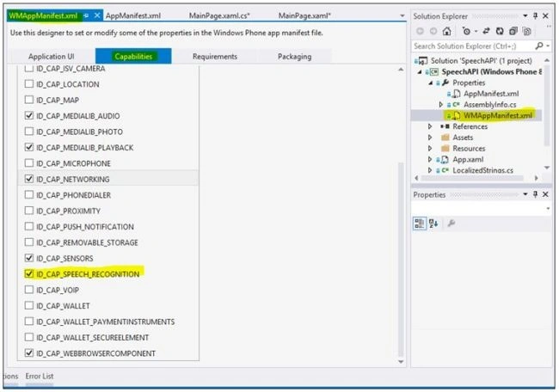The height and width of the screenshot is (392, 559).
Task: Click the Solution 'SpeechAPI' icon
Action: click(423, 61)
